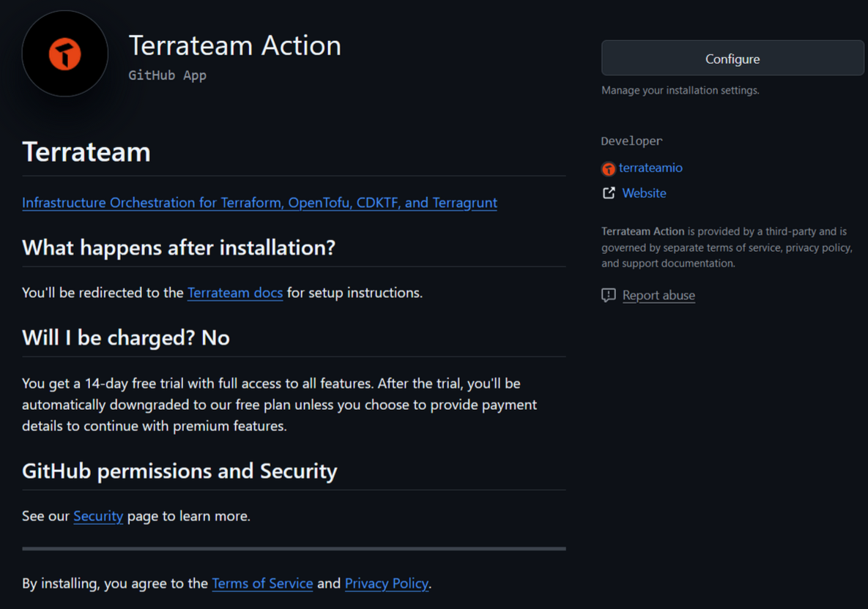Open the Infrastructure Orchestration for Terraform link
This screenshot has width=868, height=609.
point(259,203)
